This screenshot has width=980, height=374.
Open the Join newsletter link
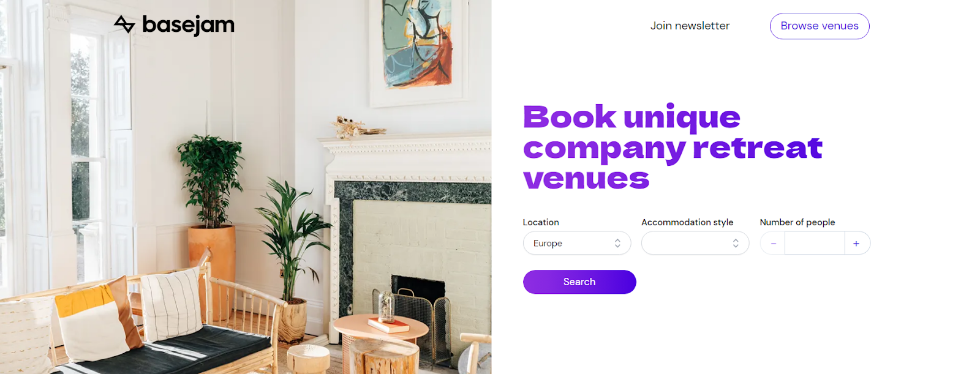[690, 26]
